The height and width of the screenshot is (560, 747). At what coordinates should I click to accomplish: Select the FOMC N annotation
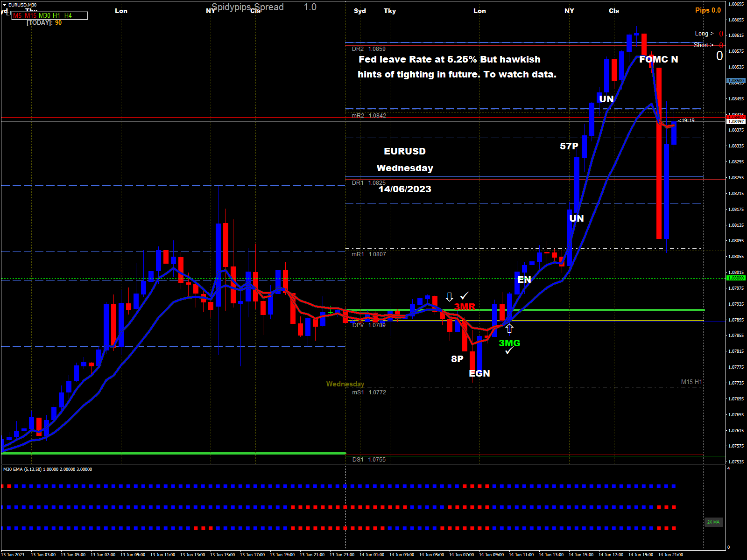click(659, 59)
